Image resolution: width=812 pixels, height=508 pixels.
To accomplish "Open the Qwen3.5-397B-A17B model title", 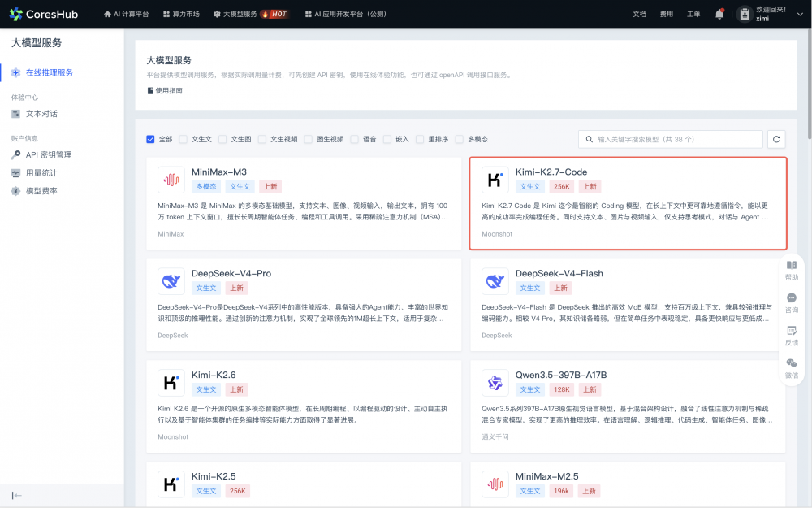I will click(561, 375).
